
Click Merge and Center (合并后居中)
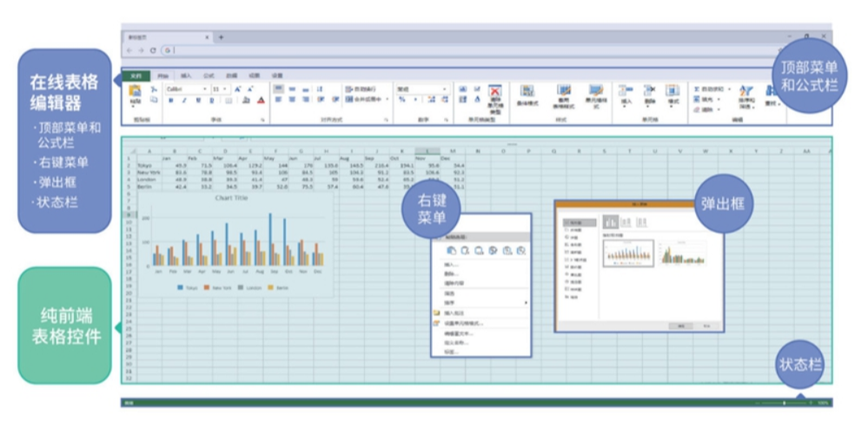pos(363,100)
